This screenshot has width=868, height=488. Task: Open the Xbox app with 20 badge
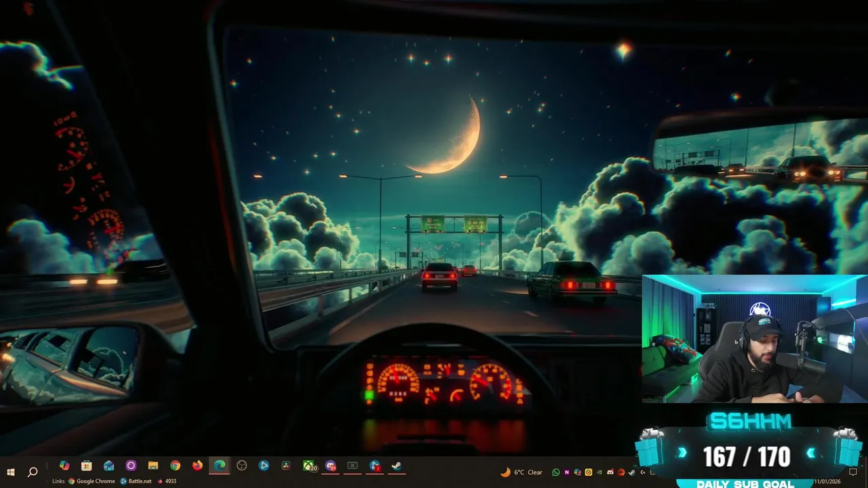(x=309, y=466)
